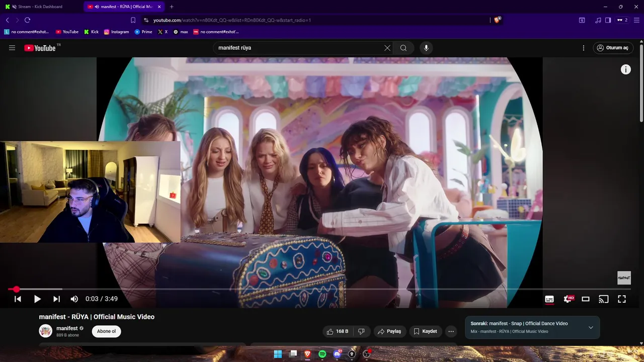Viewport: 644px width, 362px height.
Task: Open the Windows Start menu
Action: (x=278, y=354)
